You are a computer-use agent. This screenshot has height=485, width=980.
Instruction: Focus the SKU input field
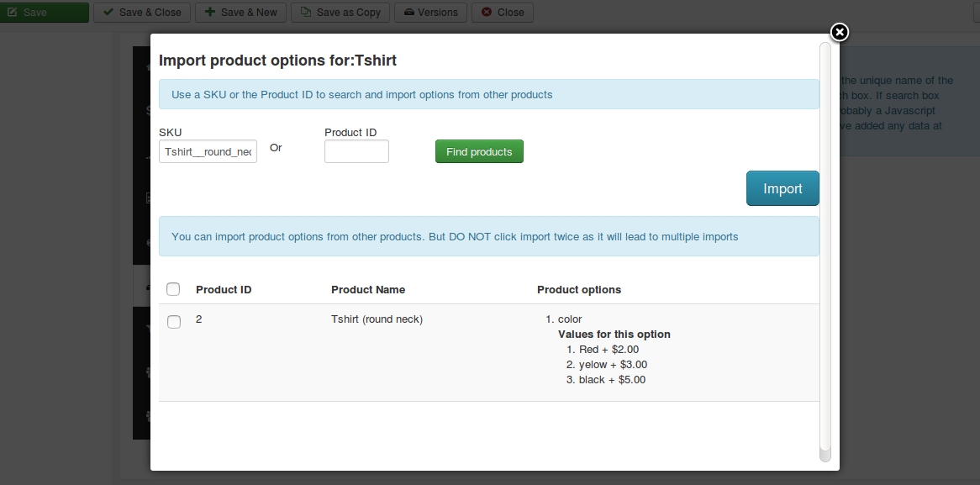point(208,151)
